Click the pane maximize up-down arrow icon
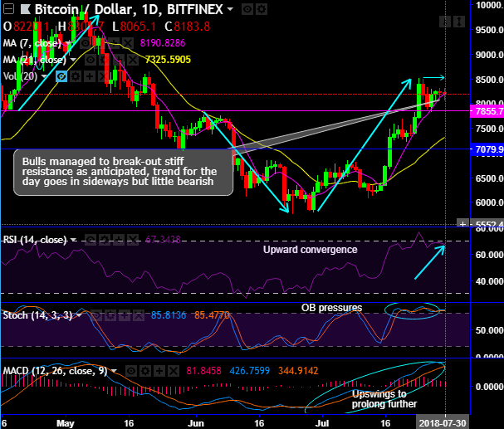504x429 pixels. 459,22
